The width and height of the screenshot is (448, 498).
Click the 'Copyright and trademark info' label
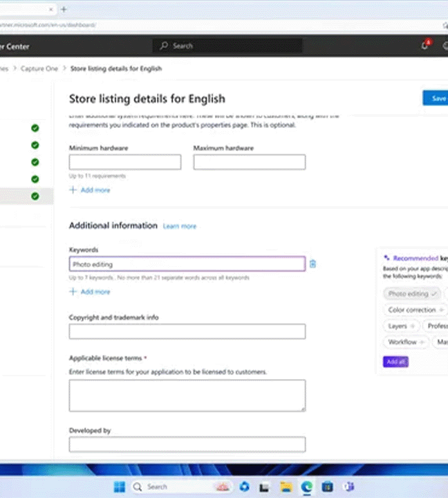pyautogui.click(x=113, y=317)
